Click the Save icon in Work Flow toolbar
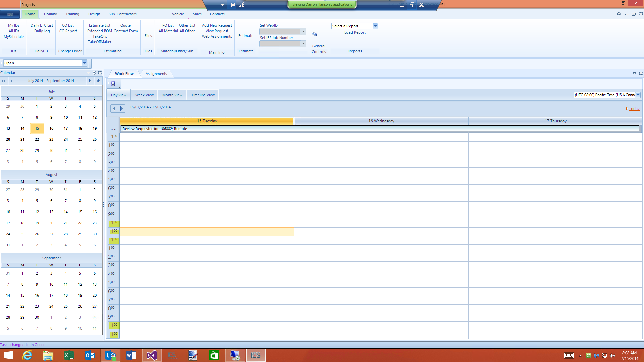 click(x=113, y=84)
